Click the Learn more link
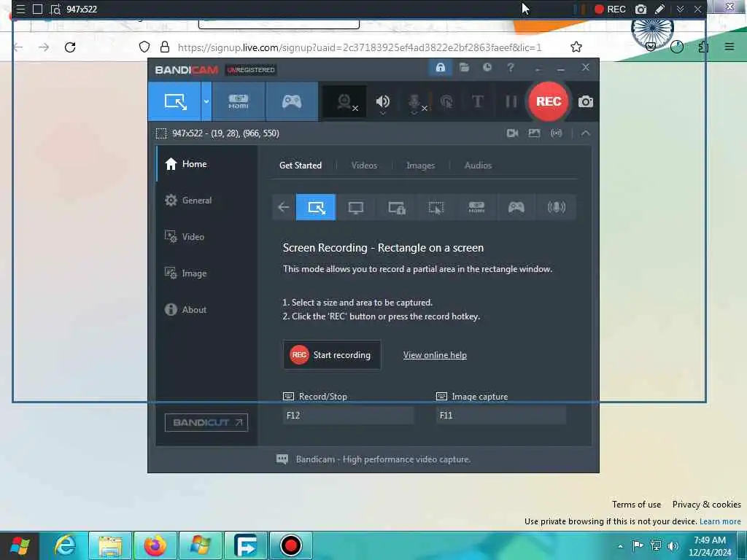This screenshot has width=747, height=560. 720,521
